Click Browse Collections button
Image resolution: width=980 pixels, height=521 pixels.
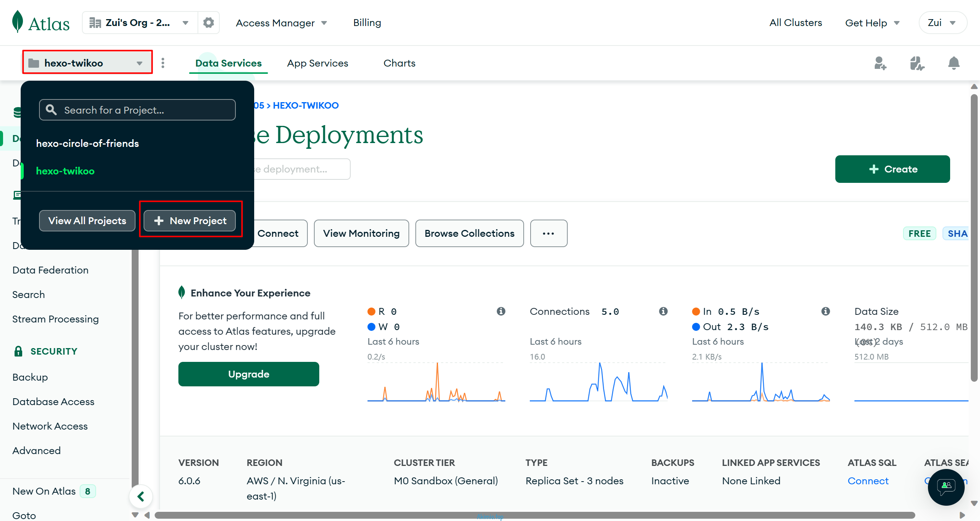coord(469,233)
